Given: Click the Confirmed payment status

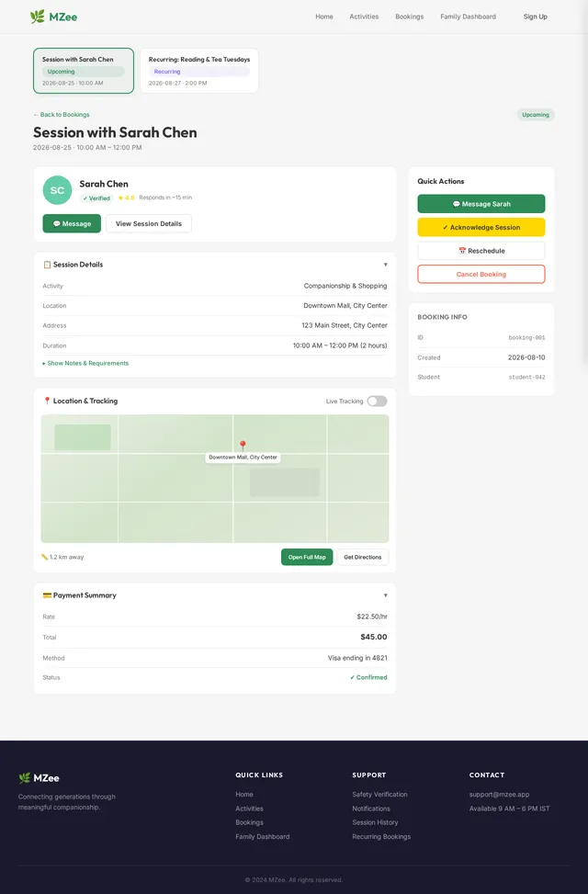Looking at the screenshot, I should [368, 677].
